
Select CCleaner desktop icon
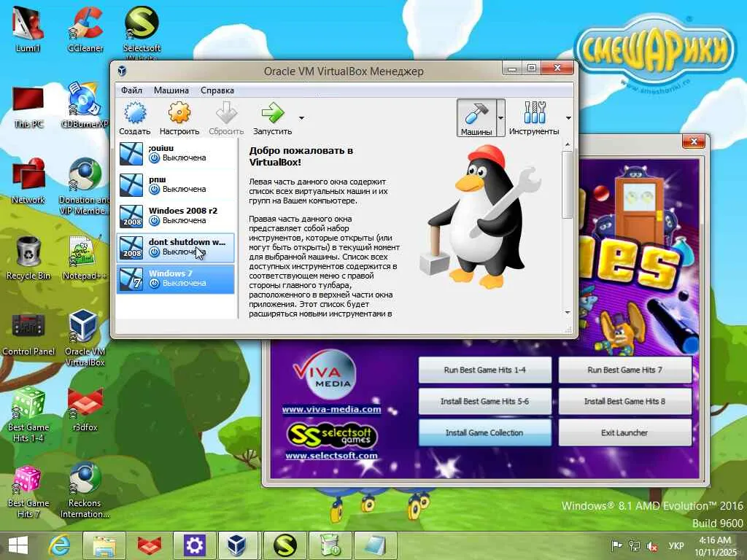pos(85,29)
